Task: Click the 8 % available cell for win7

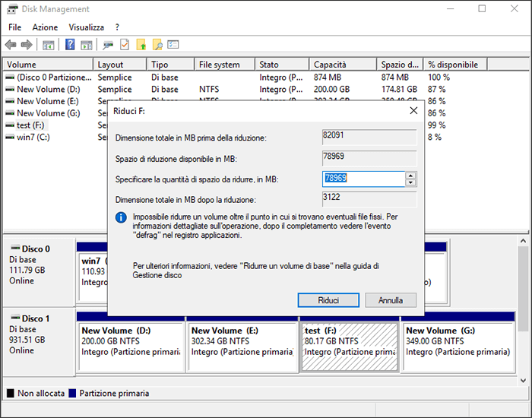Action: tap(435, 137)
